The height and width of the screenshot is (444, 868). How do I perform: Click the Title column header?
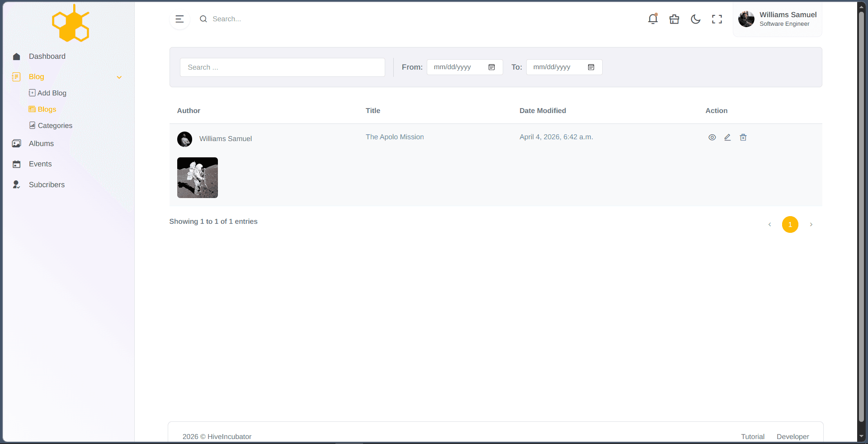373,111
